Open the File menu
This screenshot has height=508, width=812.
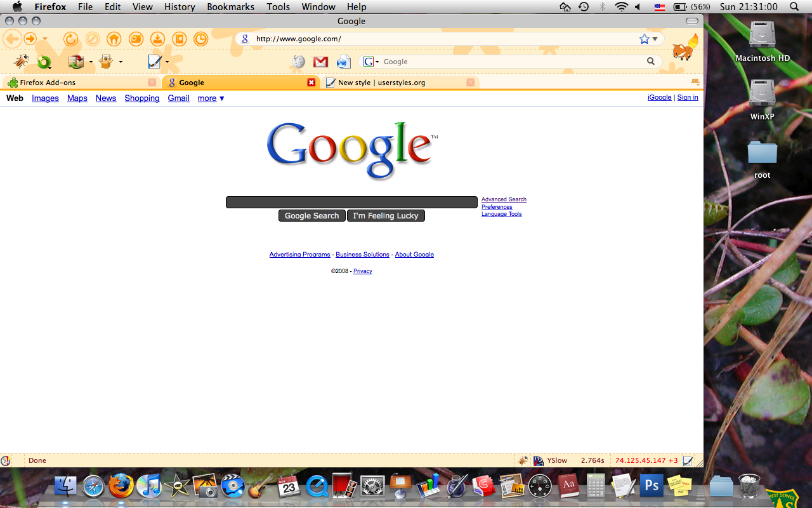(x=85, y=7)
